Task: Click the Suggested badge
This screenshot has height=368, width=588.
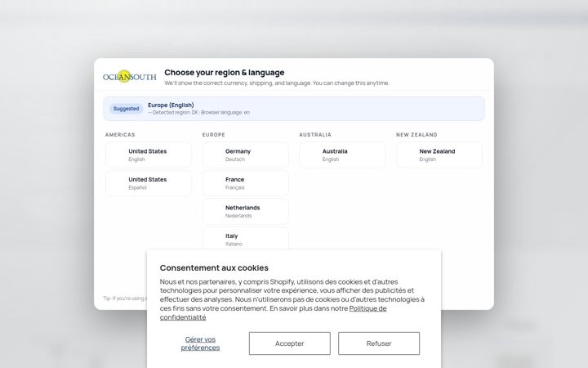Action: (x=126, y=109)
